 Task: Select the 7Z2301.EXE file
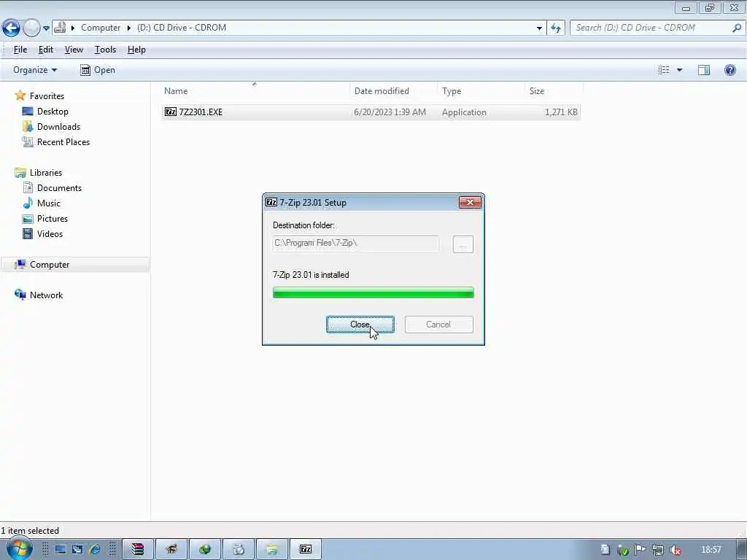point(371,112)
